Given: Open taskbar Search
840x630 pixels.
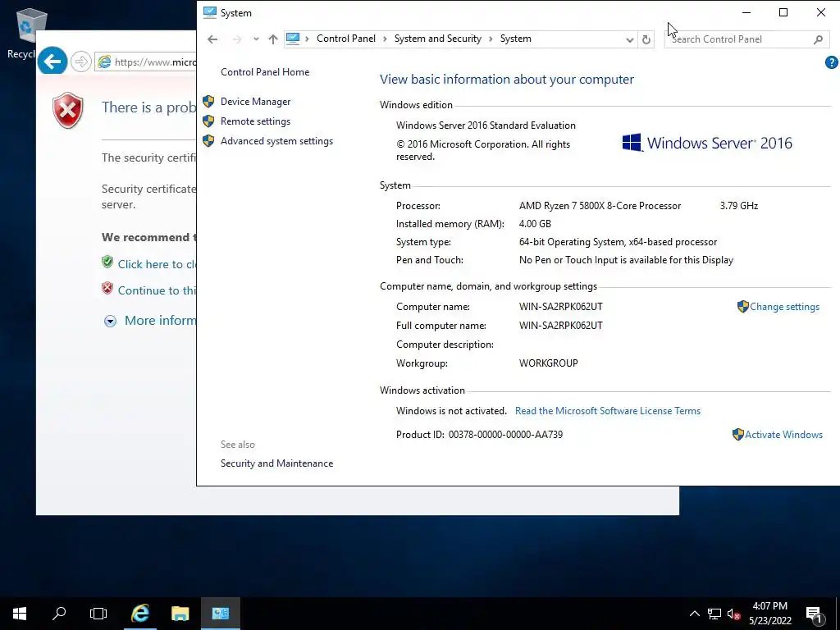Looking at the screenshot, I should tap(59, 614).
